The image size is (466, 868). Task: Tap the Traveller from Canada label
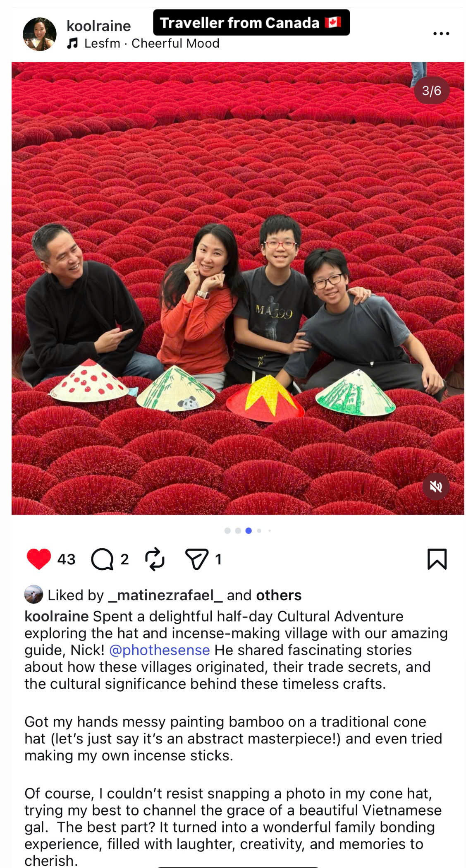click(x=251, y=22)
